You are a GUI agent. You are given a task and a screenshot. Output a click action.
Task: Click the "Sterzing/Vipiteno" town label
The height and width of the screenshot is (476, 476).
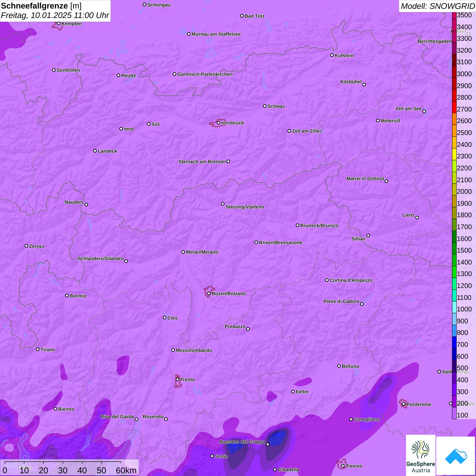[245, 207]
